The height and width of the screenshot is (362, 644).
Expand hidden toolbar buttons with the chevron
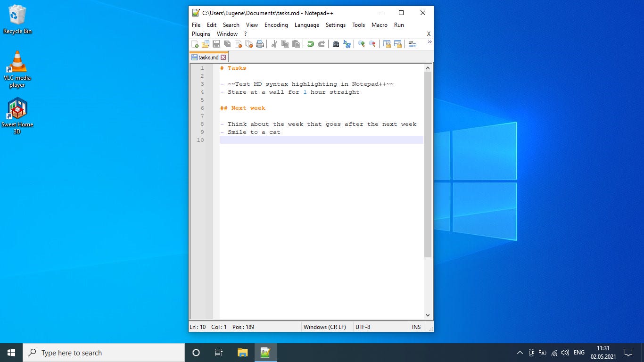click(x=429, y=42)
